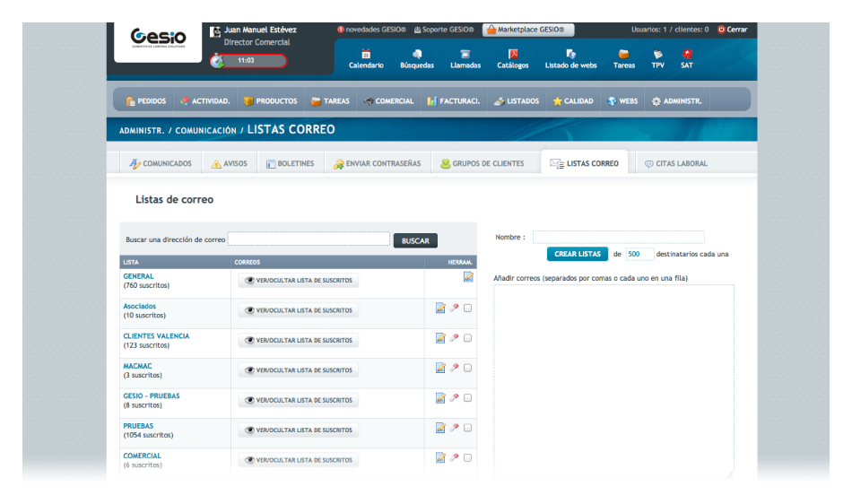
Task: Open the PRODUCTOS menu
Action: coord(270,101)
